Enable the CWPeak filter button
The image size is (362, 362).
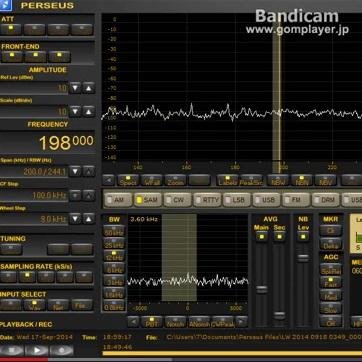[223, 322]
